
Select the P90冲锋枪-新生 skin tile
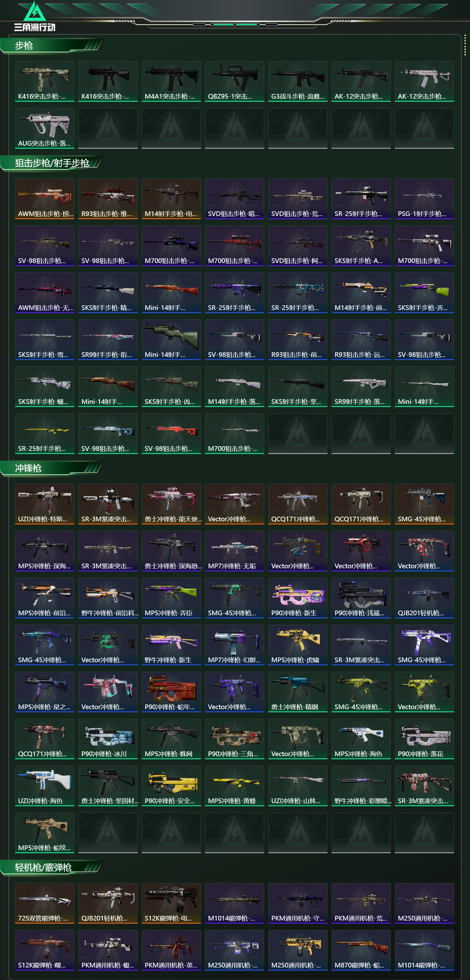298,598
